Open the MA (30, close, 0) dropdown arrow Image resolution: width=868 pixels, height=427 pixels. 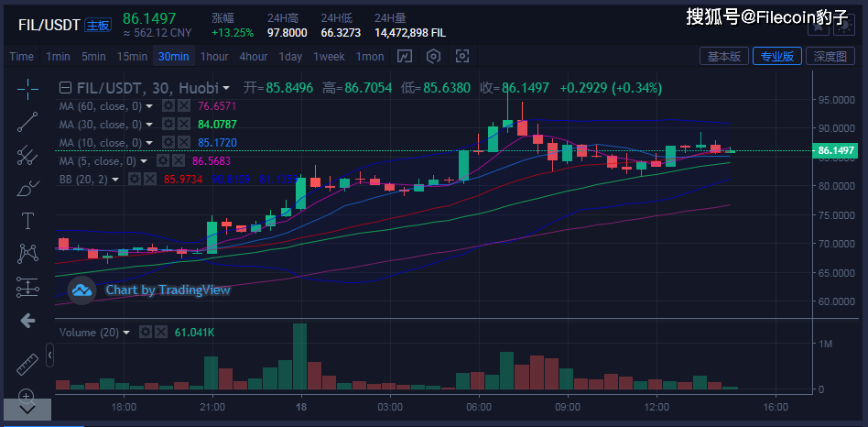click(x=149, y=125)
